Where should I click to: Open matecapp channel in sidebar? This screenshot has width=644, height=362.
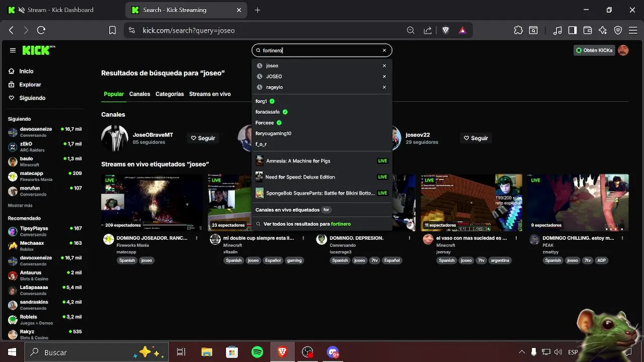click(x=45, y=176)
